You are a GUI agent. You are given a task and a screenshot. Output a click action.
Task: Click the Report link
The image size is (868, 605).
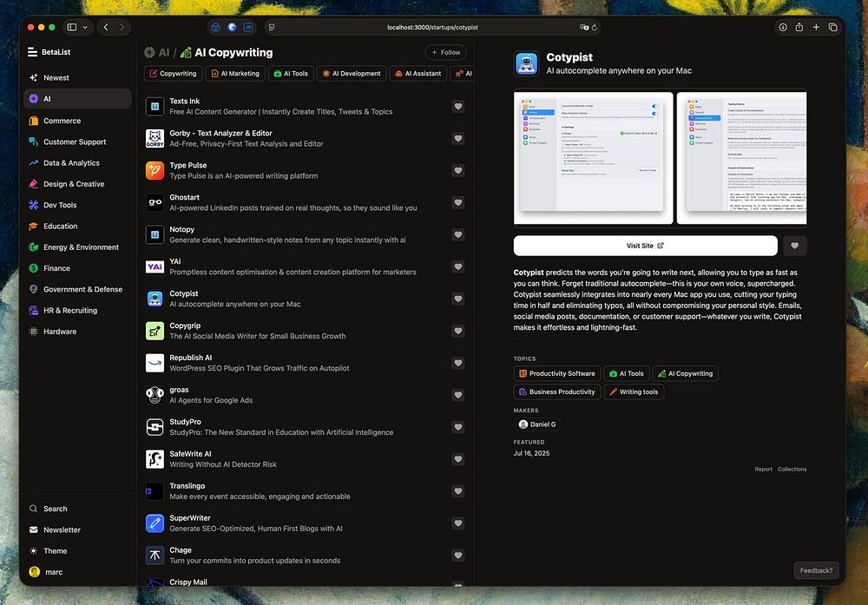pos(763,470)
